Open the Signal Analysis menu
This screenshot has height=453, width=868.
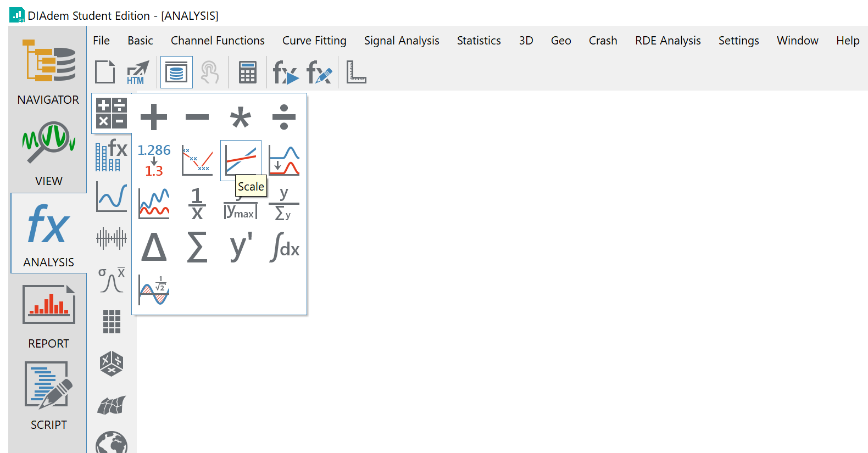click(402, 41)
